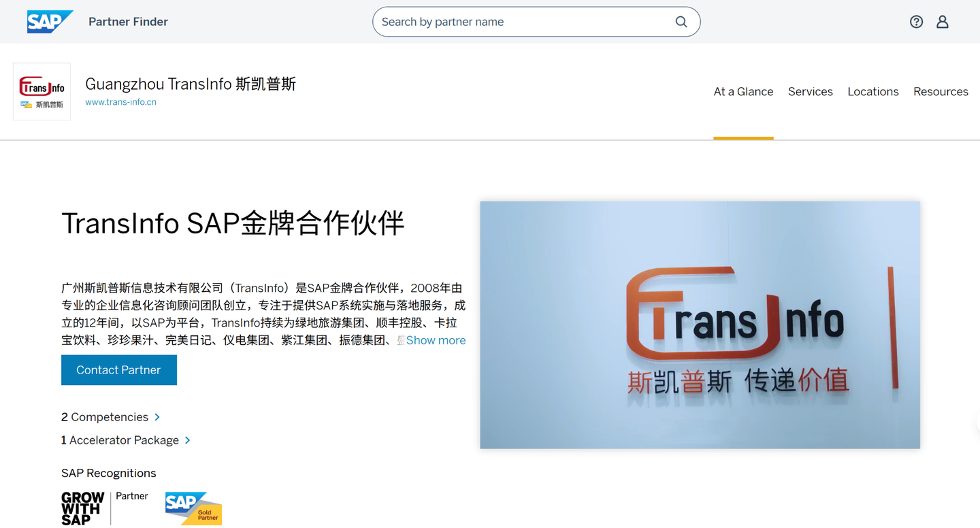
Task: Click the GROW WITH SAP Partner badge
Action: (x=105, y=508)
